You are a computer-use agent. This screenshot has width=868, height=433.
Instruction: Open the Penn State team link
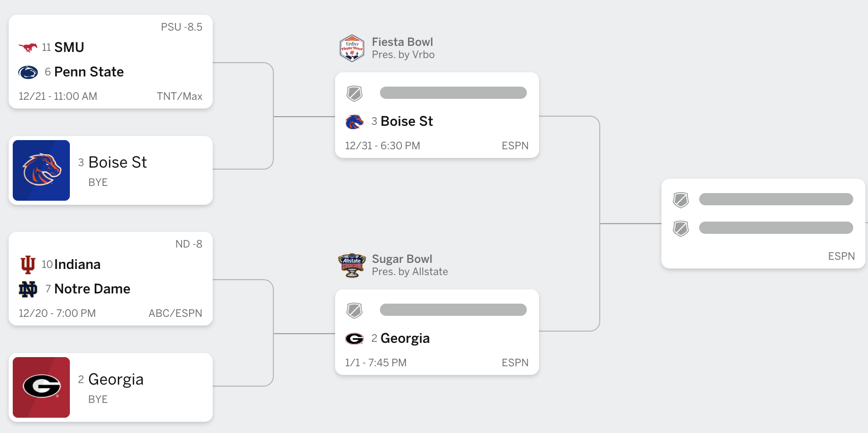89,72
